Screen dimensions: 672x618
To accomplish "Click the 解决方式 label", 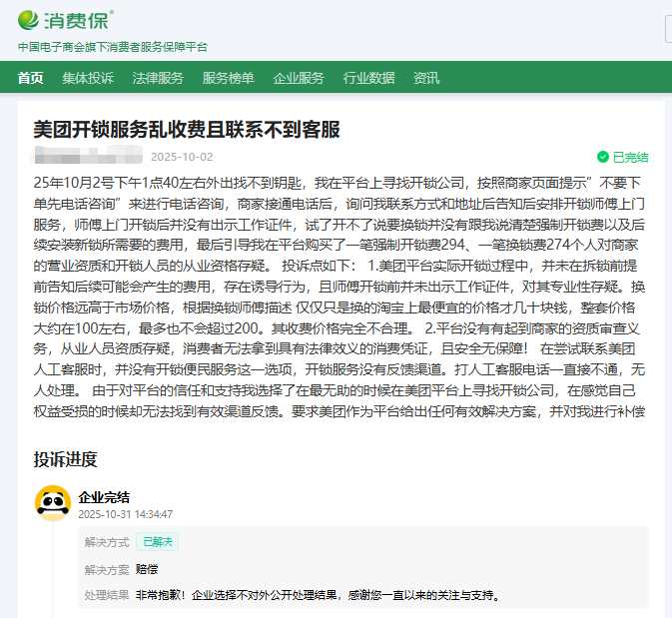I will click(x=107, y=542).
